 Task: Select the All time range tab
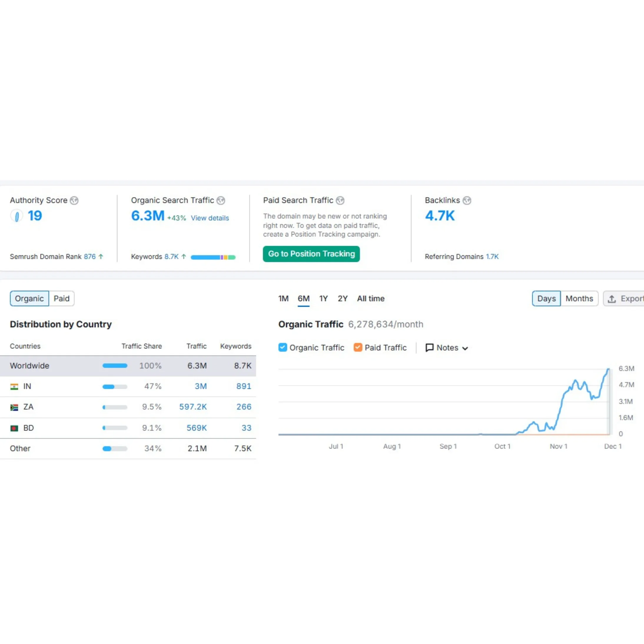point(370,299)
